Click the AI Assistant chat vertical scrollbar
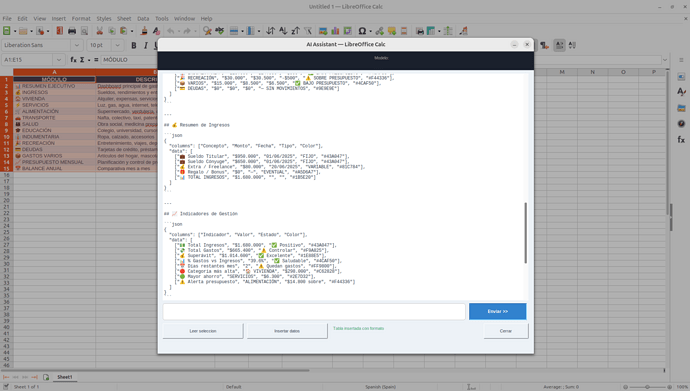This screenshot has height=391, width=690. (x=525, y=233)
